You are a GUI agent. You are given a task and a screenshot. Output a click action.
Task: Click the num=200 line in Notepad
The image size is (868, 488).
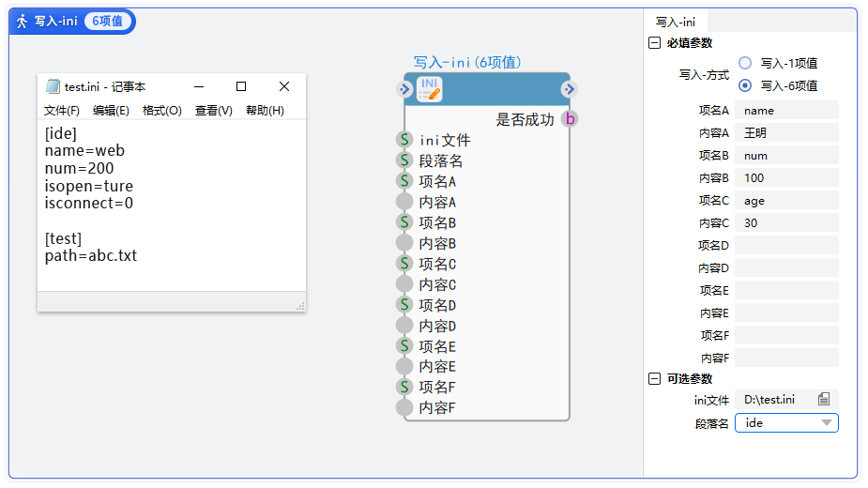pyautogui.click(x=79, y=168)
